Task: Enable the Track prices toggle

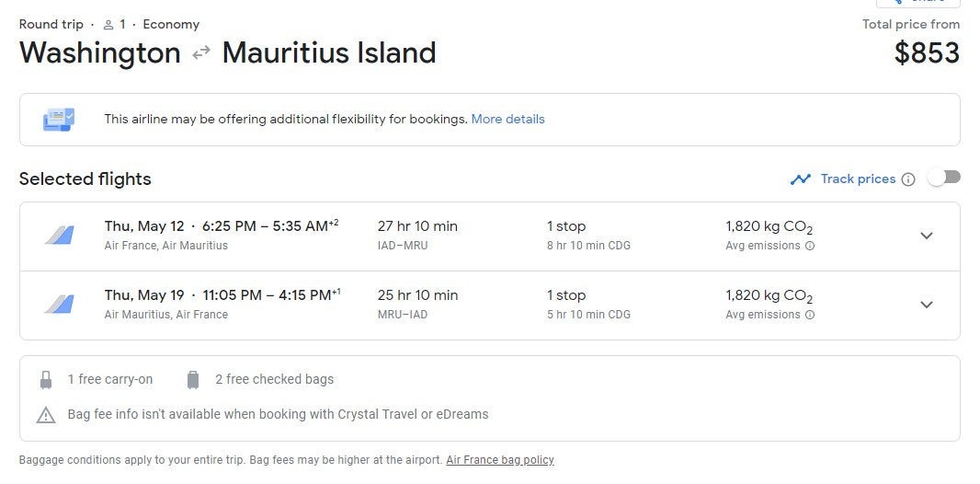Action: pos(944,178)
